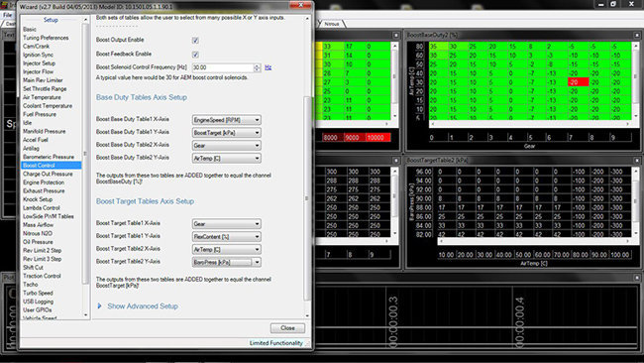The image size is (644, 363).
Task: Open Boost Base Duty Table1 X-Axis dropdown
Action: coord(226,120)
